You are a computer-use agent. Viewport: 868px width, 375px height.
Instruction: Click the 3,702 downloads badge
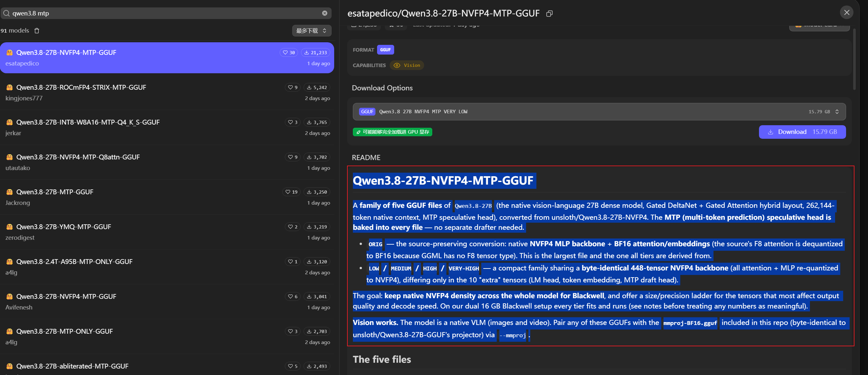[317, 157]
